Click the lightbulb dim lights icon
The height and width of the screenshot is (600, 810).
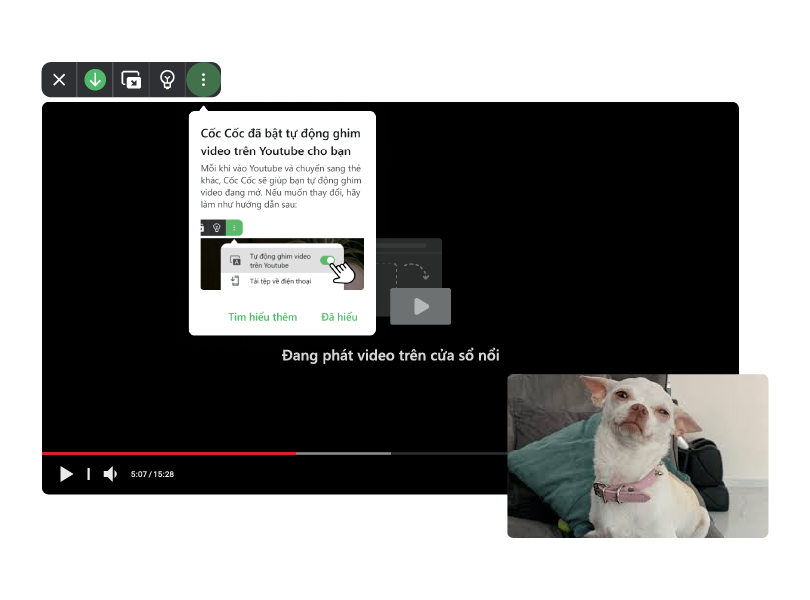(167, 80)
